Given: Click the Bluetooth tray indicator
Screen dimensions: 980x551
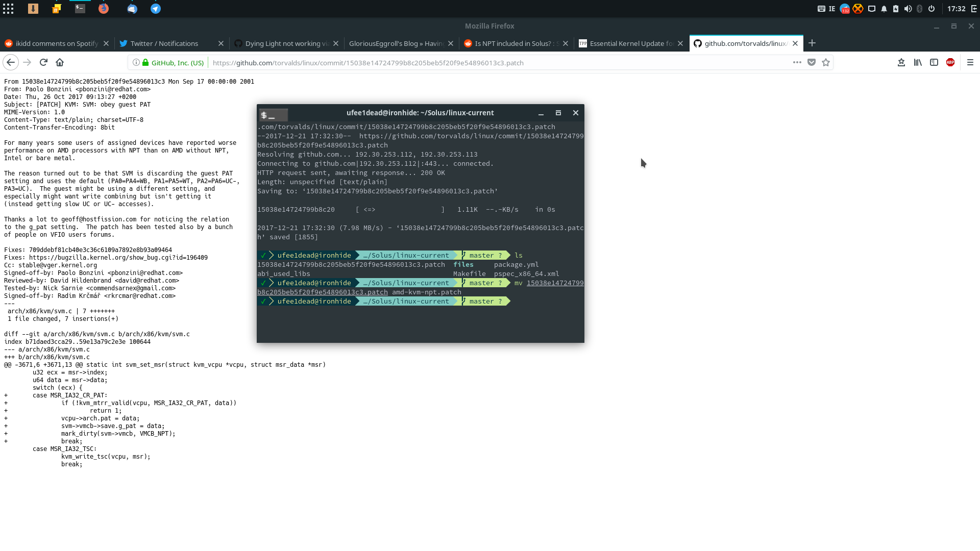Looking at the screenshot, I should click(x=920, y=9).
